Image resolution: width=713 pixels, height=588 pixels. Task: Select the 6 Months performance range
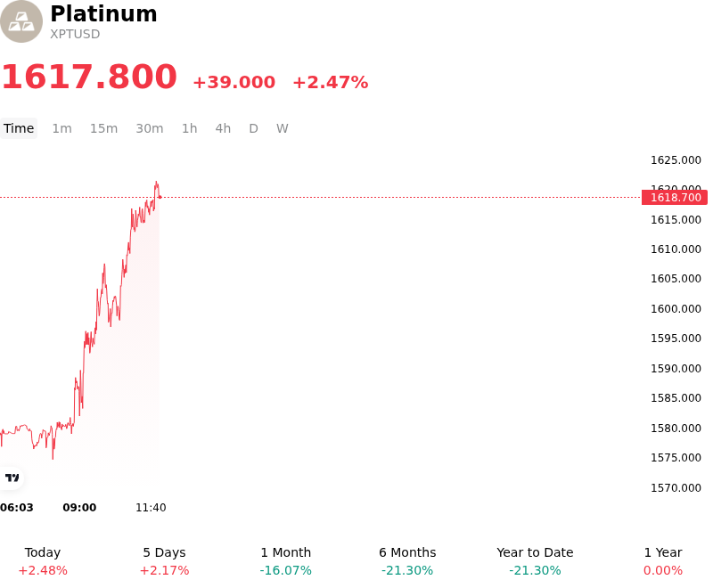(407, 561)
